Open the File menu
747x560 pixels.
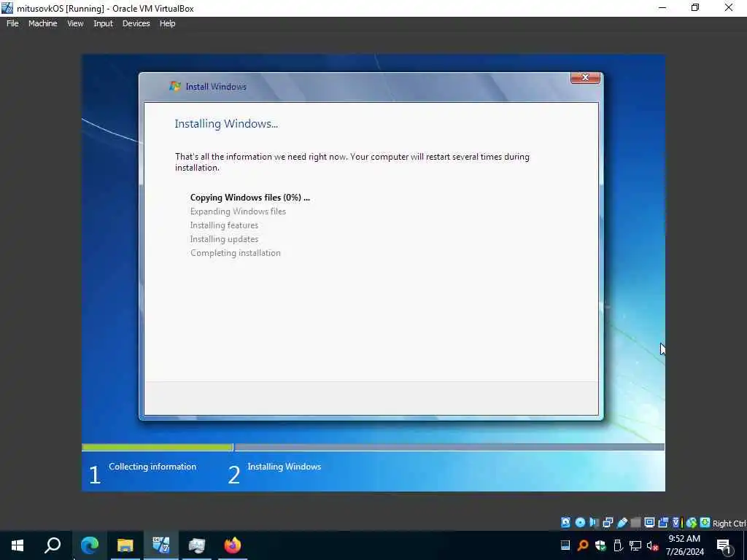click(12, 23)
